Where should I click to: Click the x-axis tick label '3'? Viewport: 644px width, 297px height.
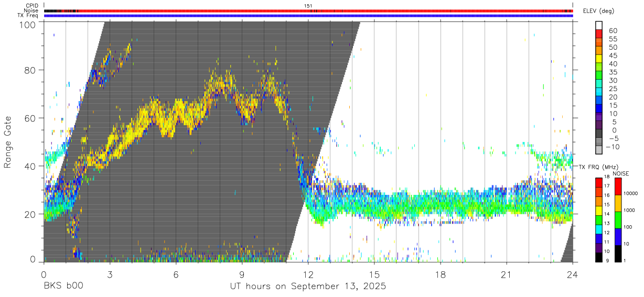(x=110, y=274)
